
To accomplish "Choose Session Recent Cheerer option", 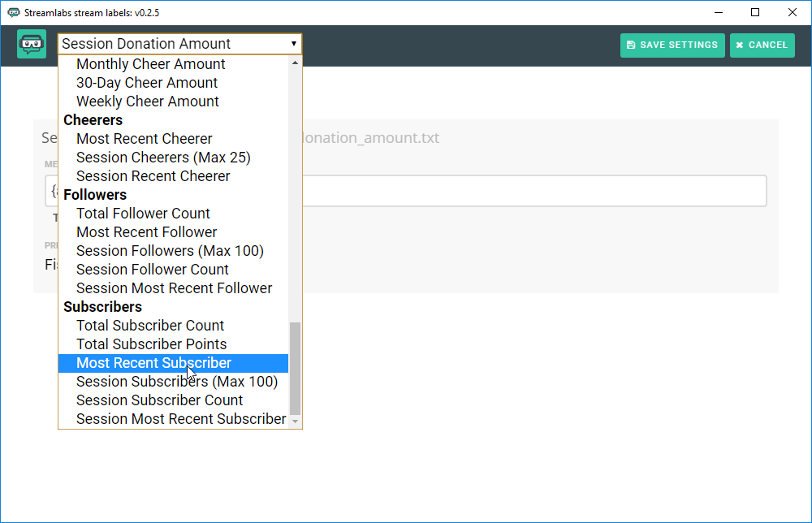I will (x=173, y=176).
